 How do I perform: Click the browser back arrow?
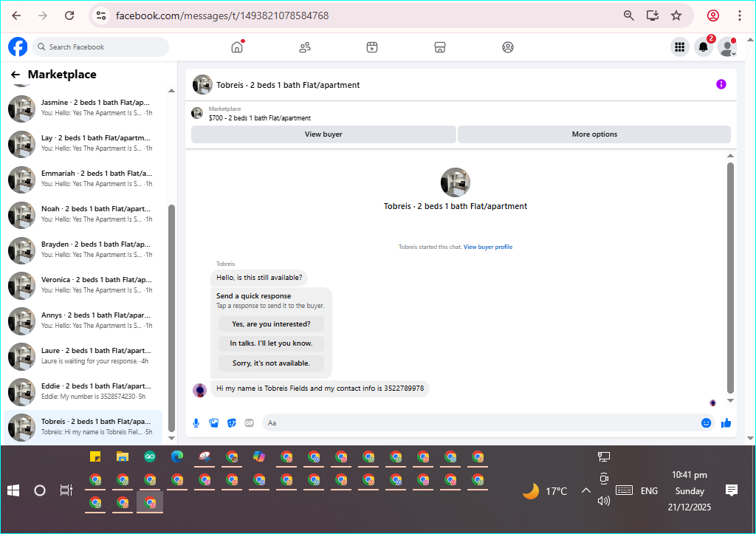[x=16, y=16]
